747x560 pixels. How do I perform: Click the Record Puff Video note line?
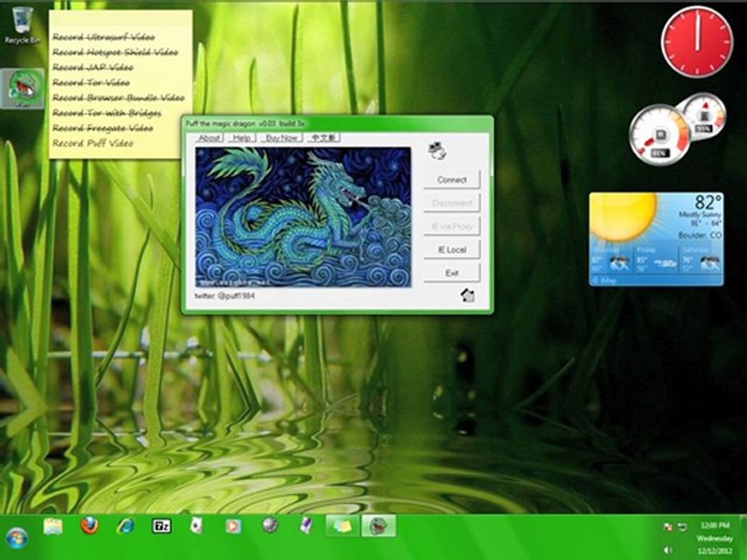tap(93, 143)
